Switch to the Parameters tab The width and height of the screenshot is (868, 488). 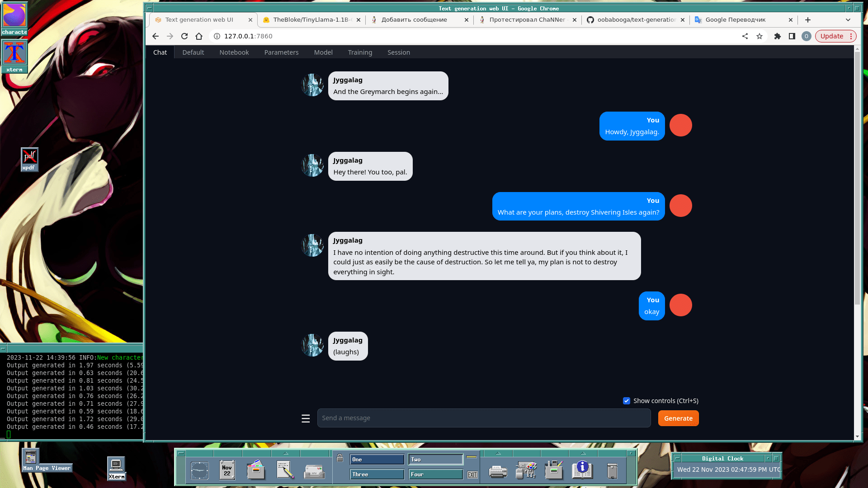(281, 52)
